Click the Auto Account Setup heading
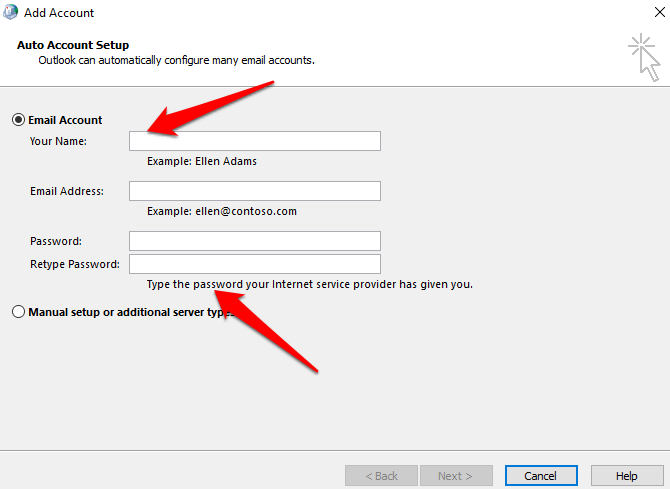670x489 pixels. point(73,46)
